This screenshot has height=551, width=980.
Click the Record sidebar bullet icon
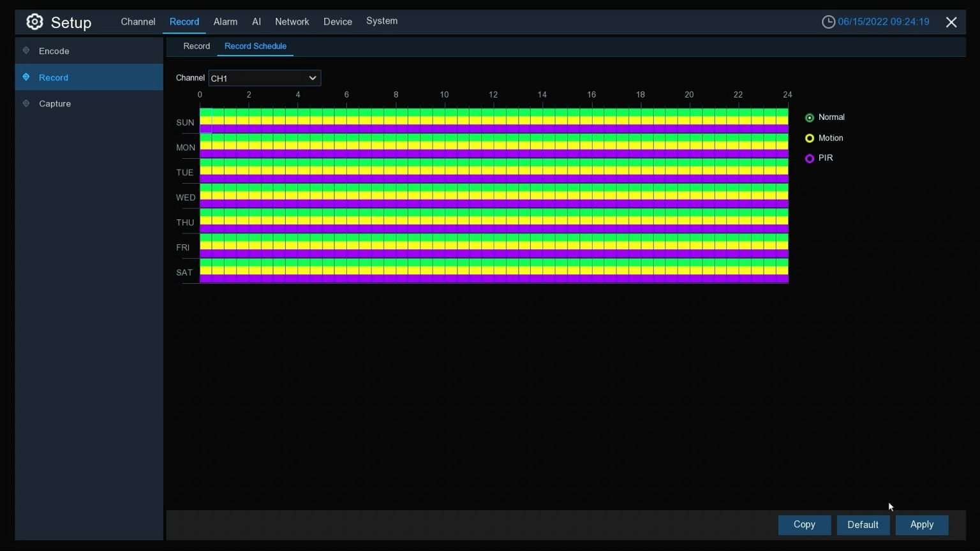[x=26, y=77]
